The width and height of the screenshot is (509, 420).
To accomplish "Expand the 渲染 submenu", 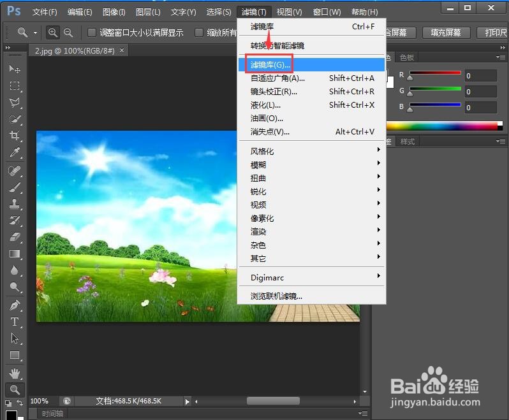I will tap(312, 231).
